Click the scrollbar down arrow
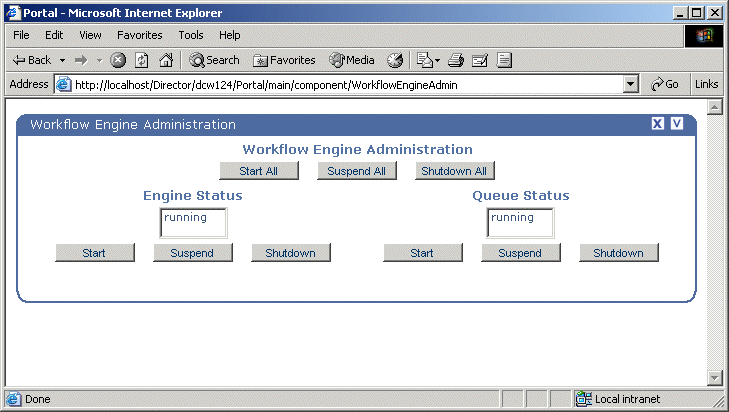 coord(715,378)
